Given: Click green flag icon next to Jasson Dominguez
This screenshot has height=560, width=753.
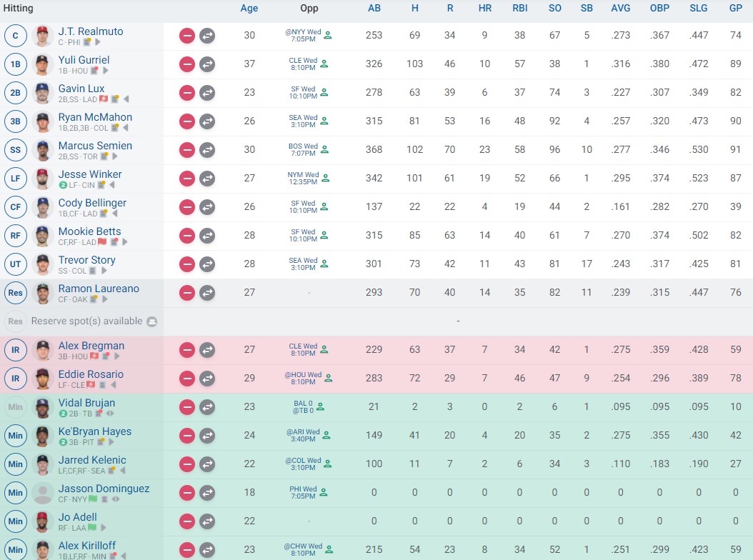Looking at the screenshot, I should tap(92, 500).
